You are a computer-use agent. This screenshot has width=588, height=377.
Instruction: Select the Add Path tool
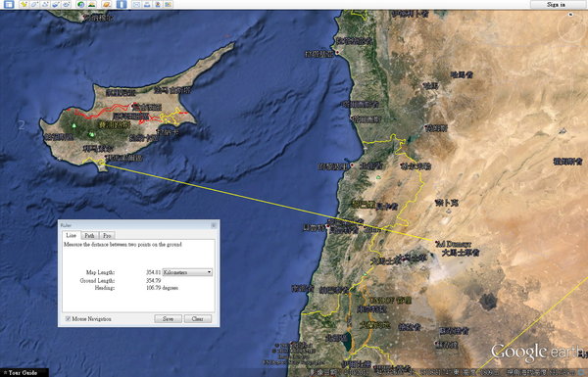point(45,5)
